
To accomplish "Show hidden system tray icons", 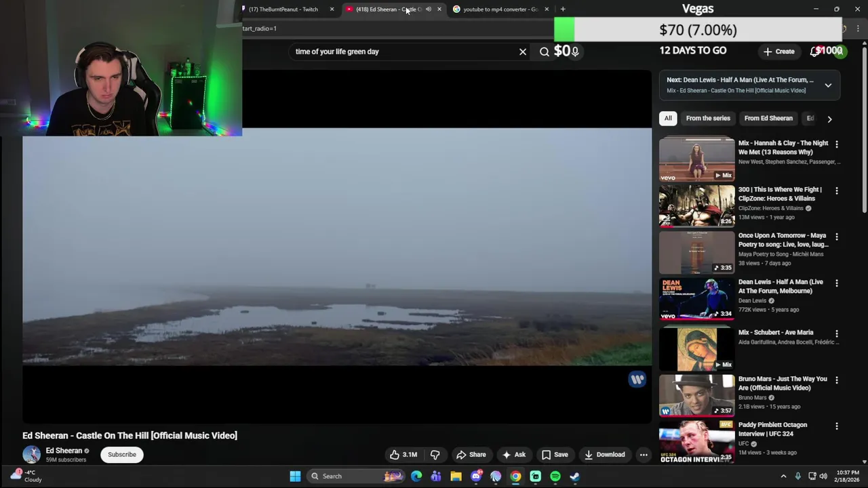I will click(783, 476).
